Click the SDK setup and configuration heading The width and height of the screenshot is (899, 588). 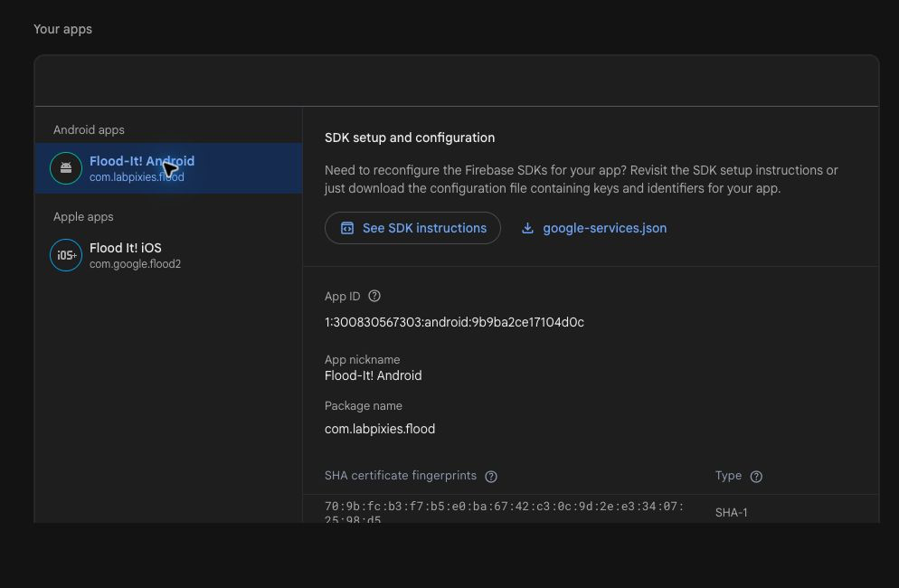point(410,138)
